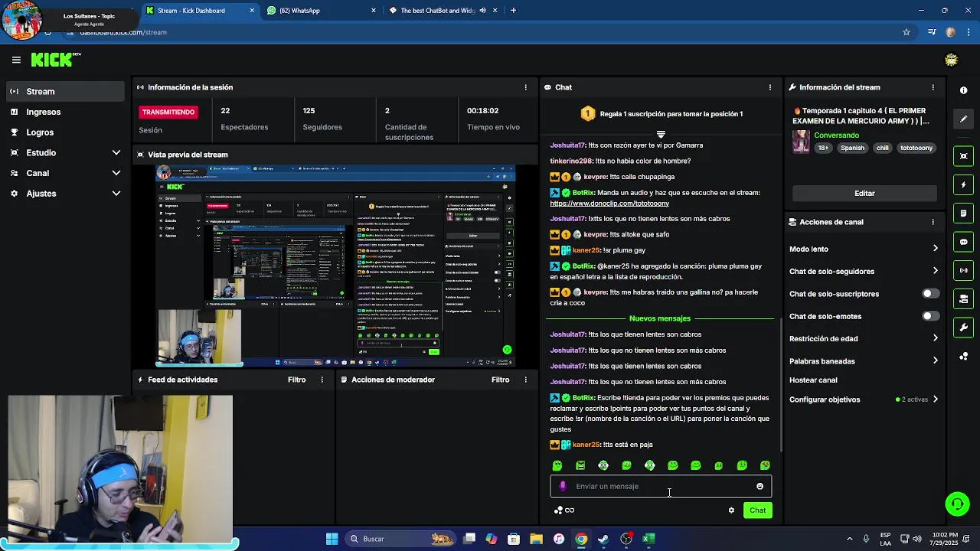Click the purple microphone icon in message box
The height and width of the screenshot is (551, 980).
click(x=563, y=486)
